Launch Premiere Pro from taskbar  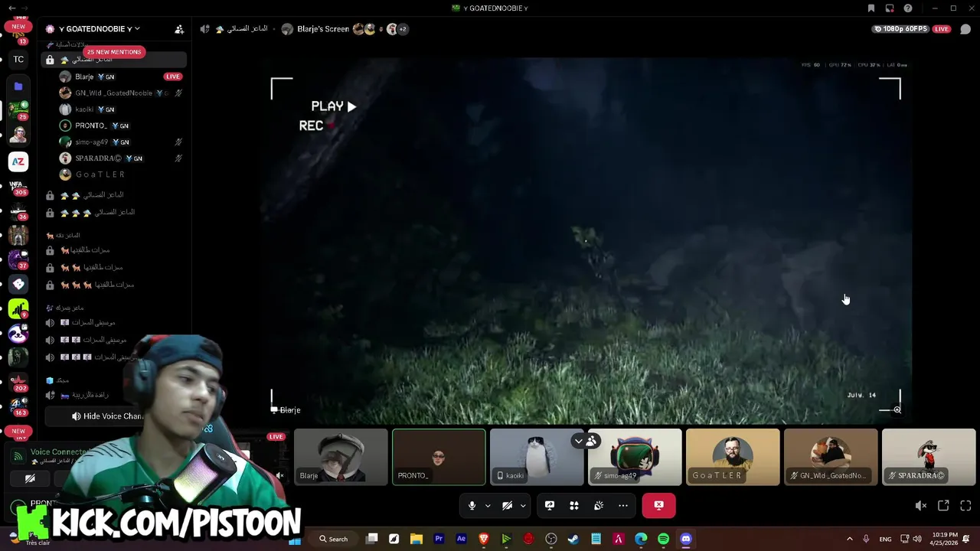pos(439,539)
